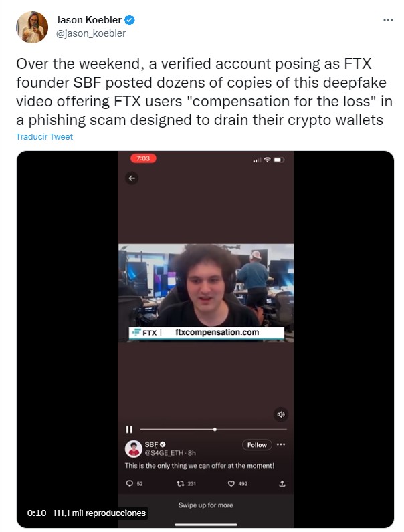Tap Swipe up for more
This screenshot has height=532, width=404.
pyautogui.click(x=206, y=505)
